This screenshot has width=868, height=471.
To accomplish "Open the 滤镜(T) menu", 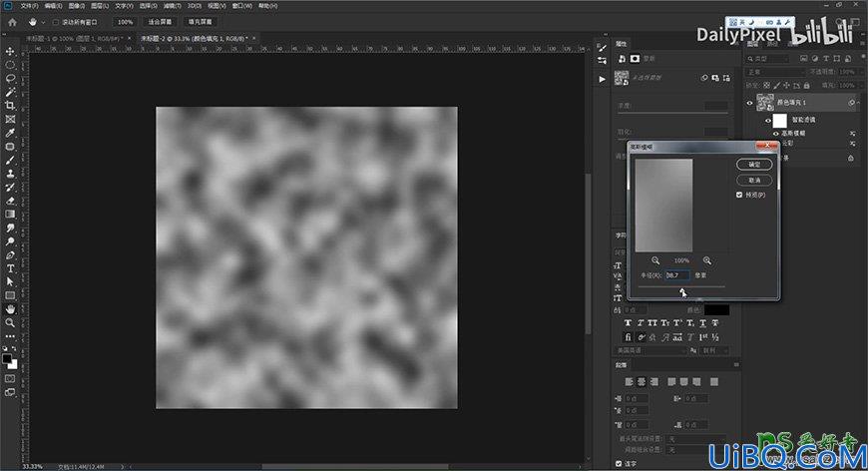I will [173, 6].
